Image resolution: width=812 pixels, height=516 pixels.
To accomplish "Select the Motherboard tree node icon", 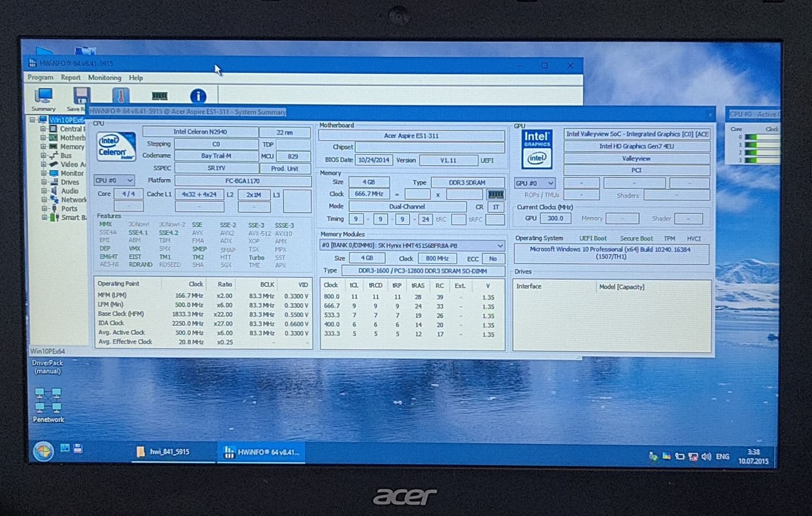I will 53,137.
